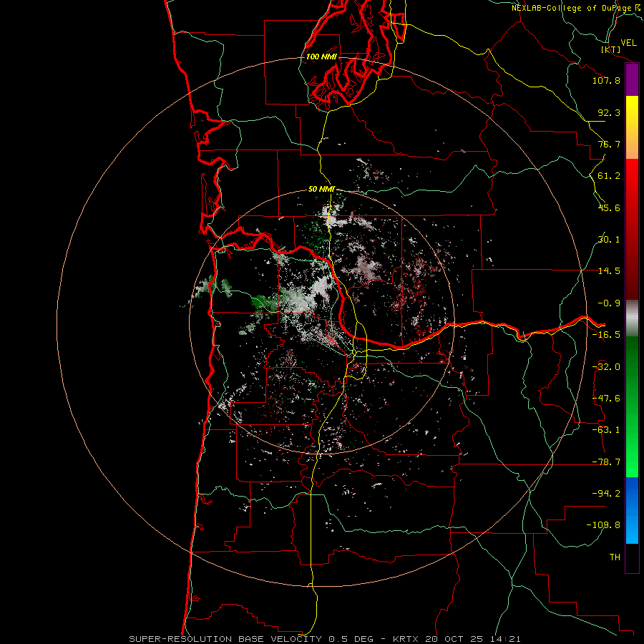Click the blue segment of the color bar
644x644 pixels.
[632, 510]
